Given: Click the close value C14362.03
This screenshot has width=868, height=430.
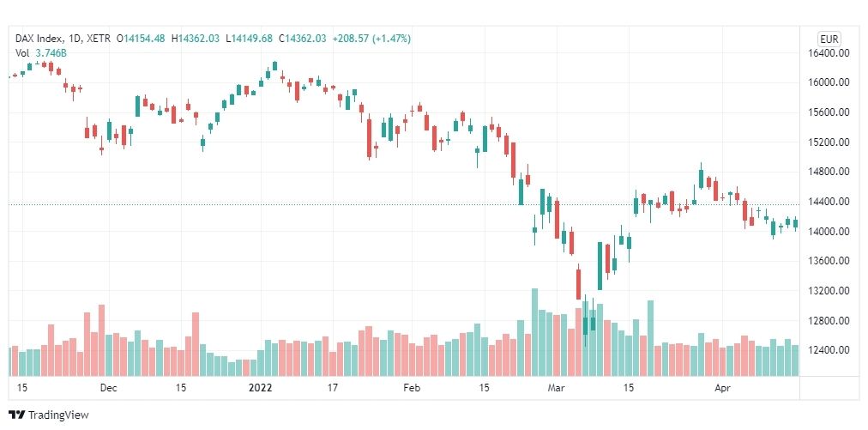Looking at the screenshot, I should [x=302, y=39].
